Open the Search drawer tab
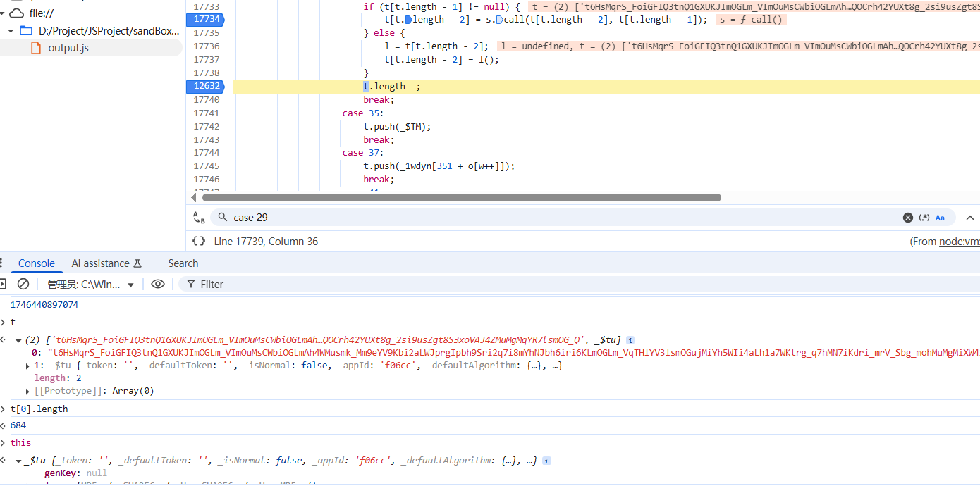The image size is (980, 486). 183,263
